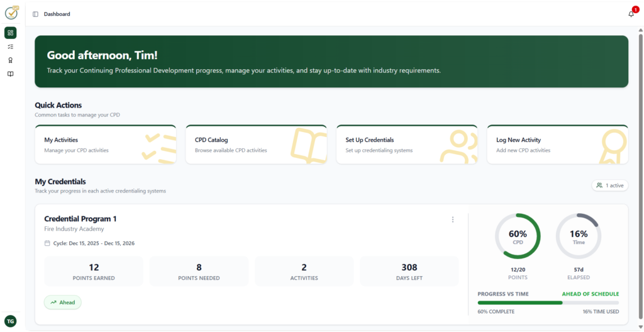
Task: Click the AHEAD OF SCHEDULE label
Action: 590,294
